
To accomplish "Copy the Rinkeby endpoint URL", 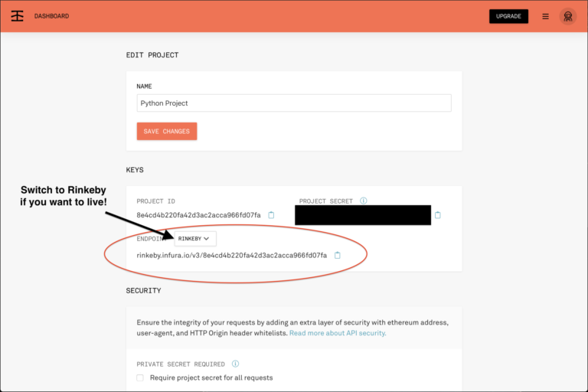I will pos(337,255).
